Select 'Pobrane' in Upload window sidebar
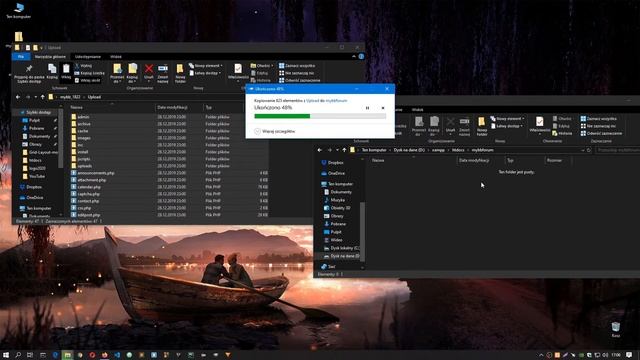The image size is (640, 360). 36,128
